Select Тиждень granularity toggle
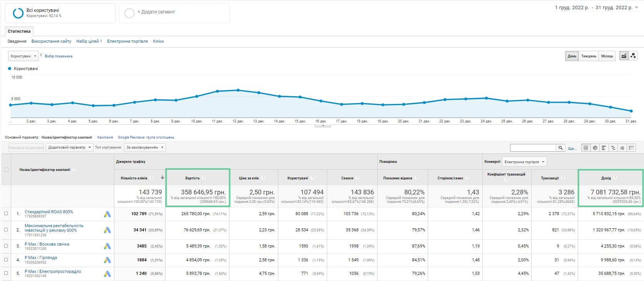 [589, 56]
